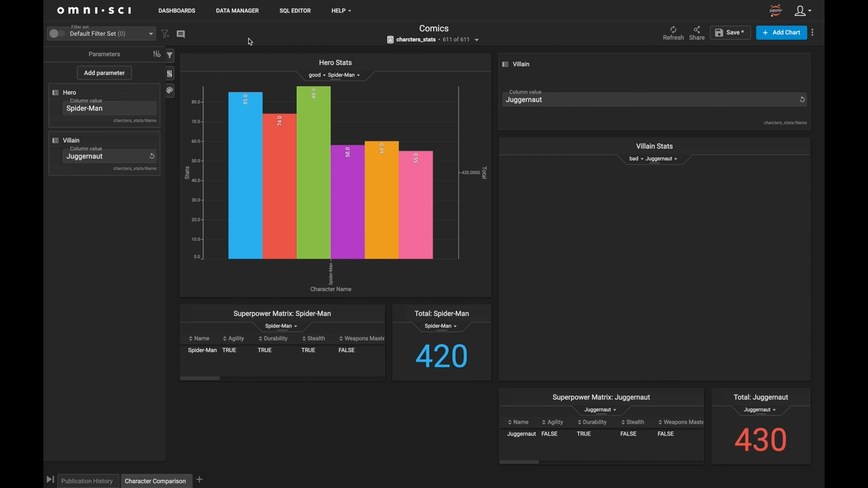Toggle the filter set switch
The width and height of the screenshot is (868, 488).
click(57, 34)
